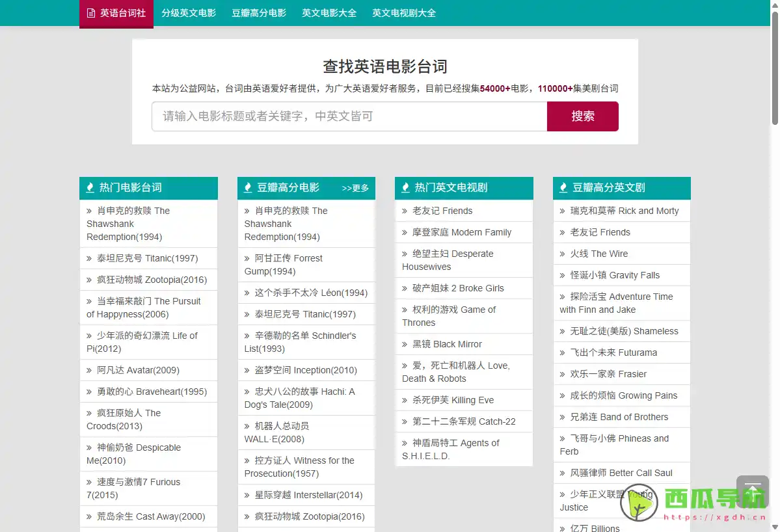Click the quill icon on 热门英文电视剧 panel

coord(405,187)
